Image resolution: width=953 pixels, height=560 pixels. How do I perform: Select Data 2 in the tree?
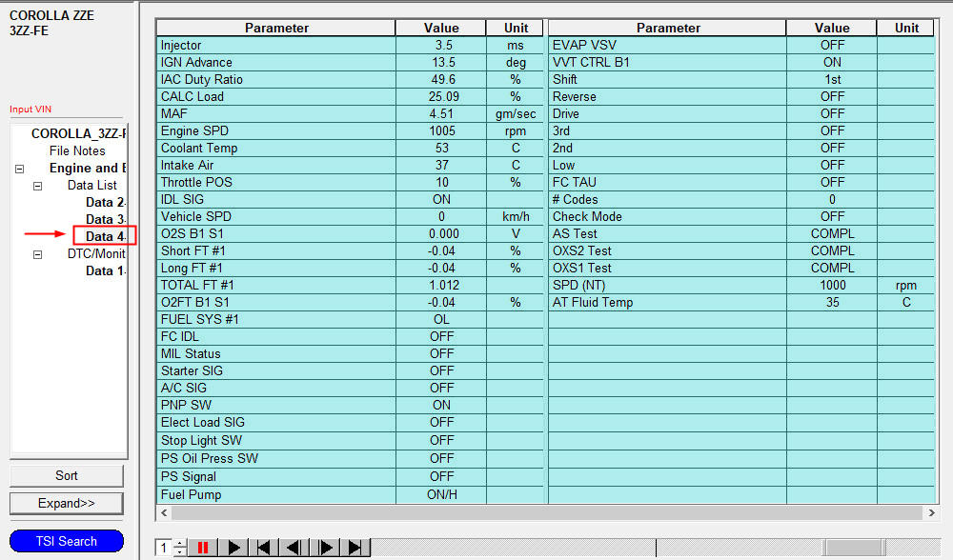coord(105,202)
